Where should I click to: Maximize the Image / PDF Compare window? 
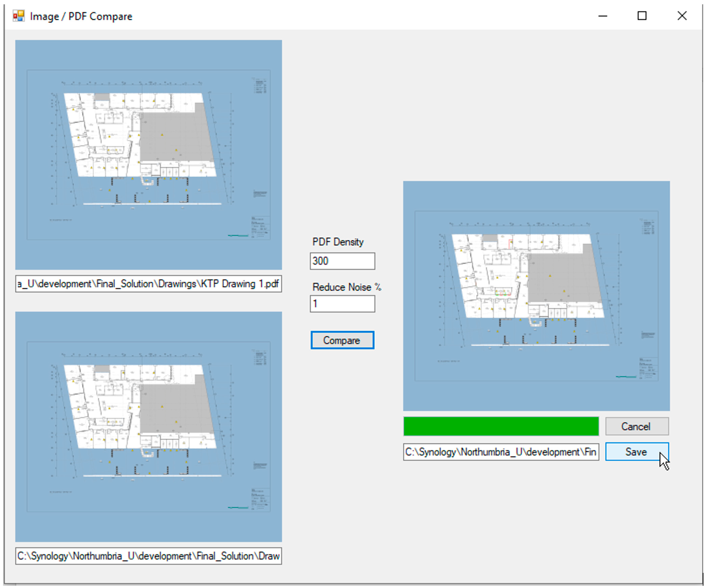pyautogui.click(x=642, y=16)
